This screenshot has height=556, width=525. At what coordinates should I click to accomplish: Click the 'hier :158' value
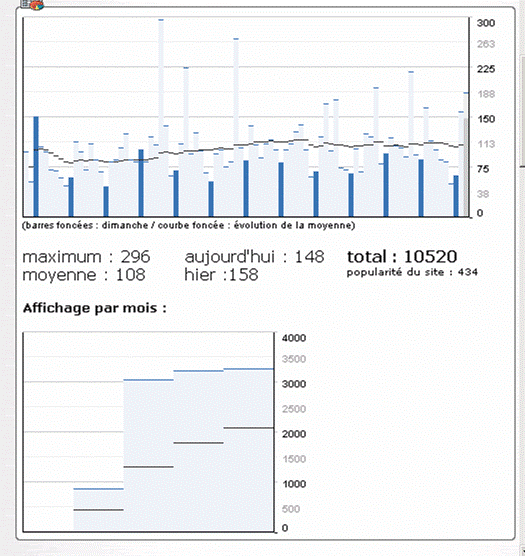[221, 275]
